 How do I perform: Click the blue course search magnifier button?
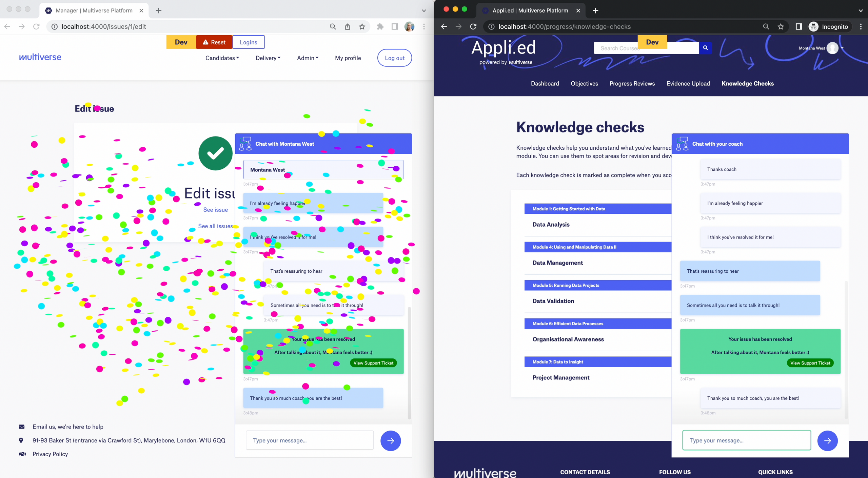[706, 48]
